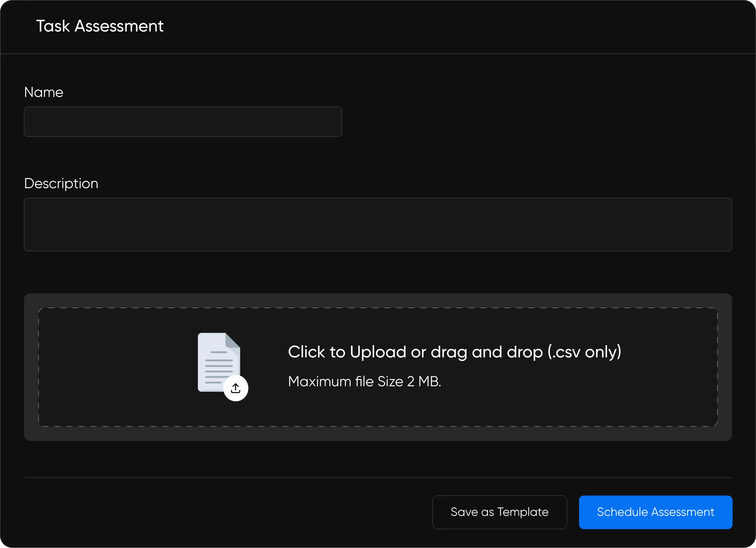Click the word 'Template' on outlined button
Screen dimensions: 756x548
(523, 512)
